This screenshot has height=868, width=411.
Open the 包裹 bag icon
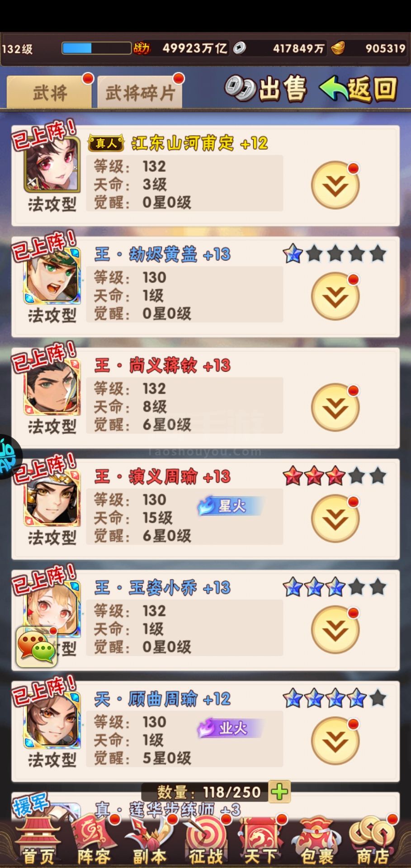317,842
